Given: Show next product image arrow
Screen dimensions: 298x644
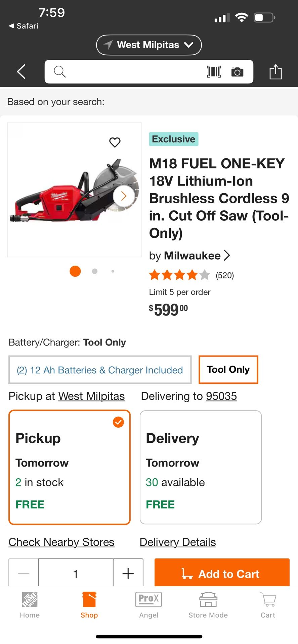Looking at the screenshot, I should point(124,196).
